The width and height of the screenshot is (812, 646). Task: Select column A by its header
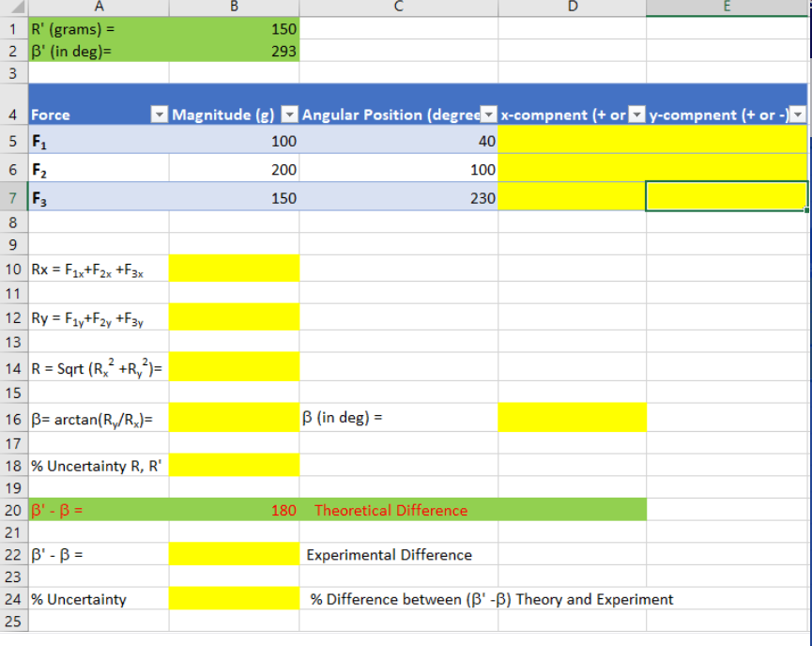[x=99, y=8]
